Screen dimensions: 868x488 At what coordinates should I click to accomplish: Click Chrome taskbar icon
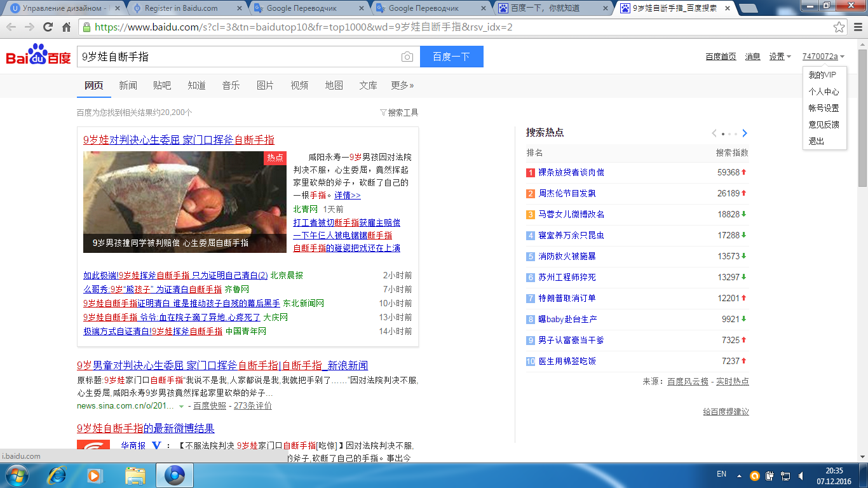tap(174, 475)
